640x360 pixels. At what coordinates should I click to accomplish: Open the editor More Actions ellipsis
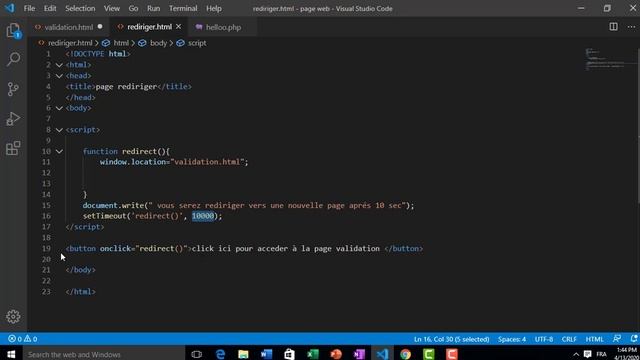click(x=631, y=27)
